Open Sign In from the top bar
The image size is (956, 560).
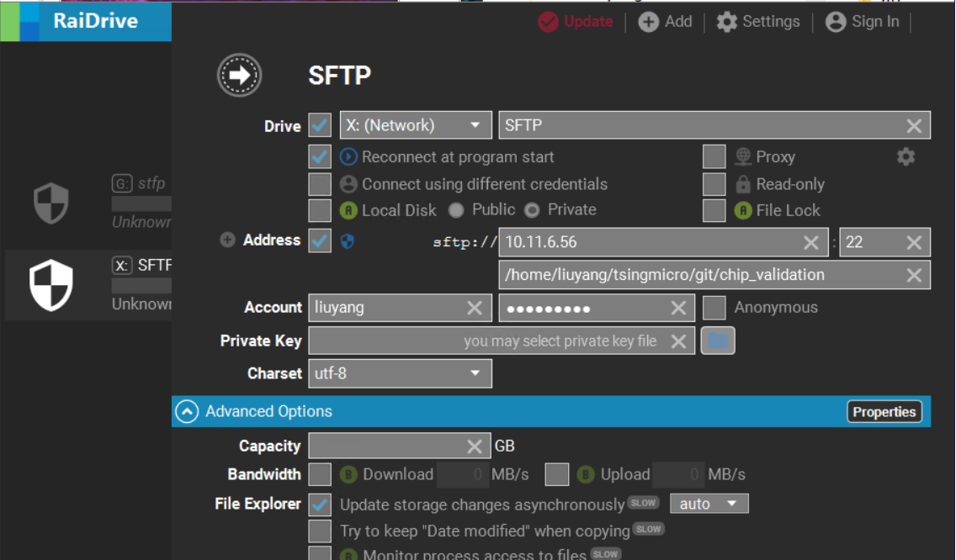pos(862,21)
